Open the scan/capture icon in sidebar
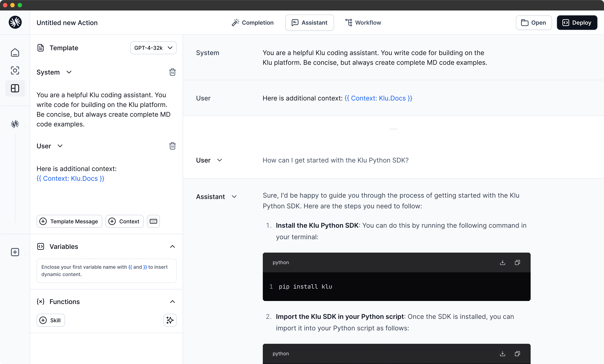This screenshot has height=364, width=604. coord(15,71)
